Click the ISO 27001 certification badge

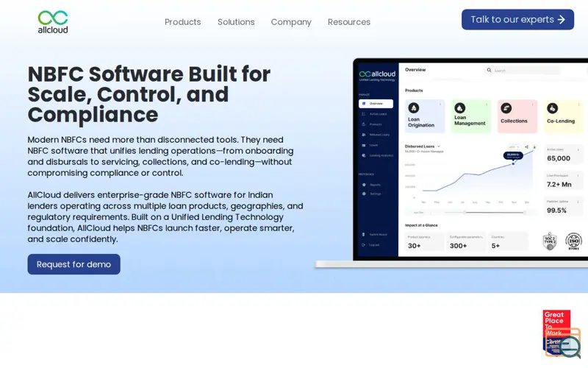click(x=574, y=241)
